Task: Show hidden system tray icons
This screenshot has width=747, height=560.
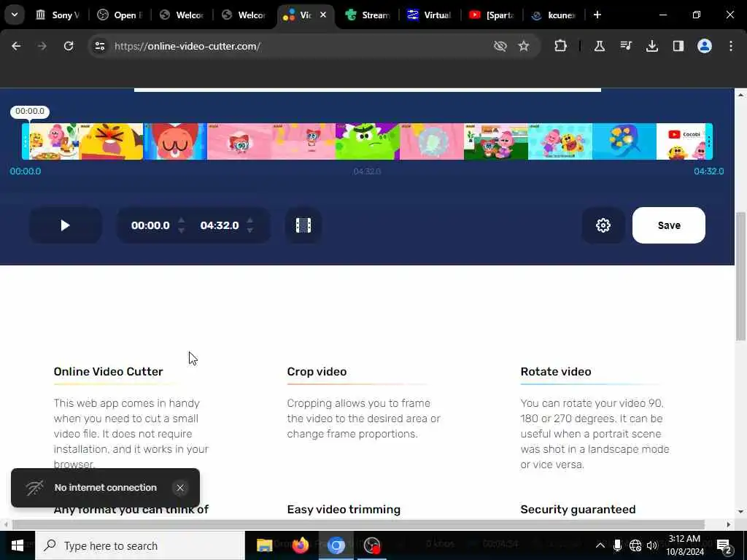Action: pos(600,545)
